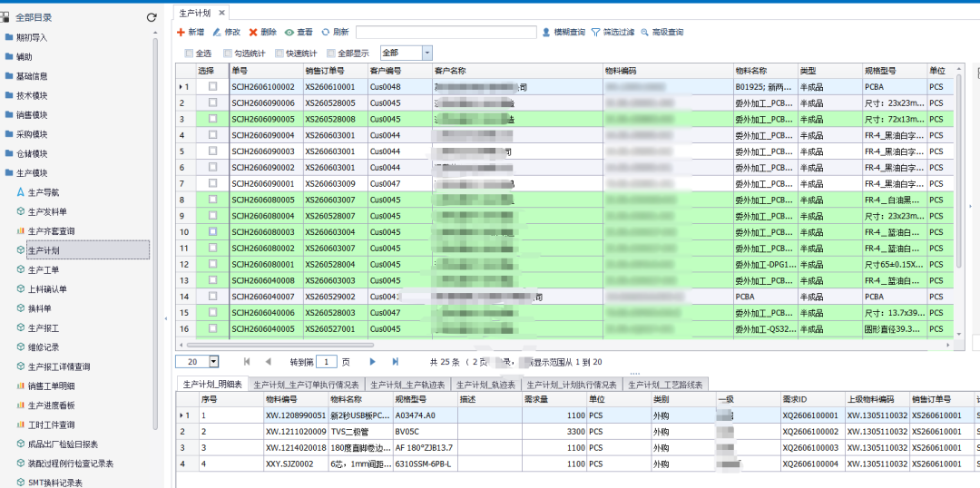Viewport: 980px width, 488px height.
Task: Click the main grid horizontal scrollbar
Action: point(280,345)
